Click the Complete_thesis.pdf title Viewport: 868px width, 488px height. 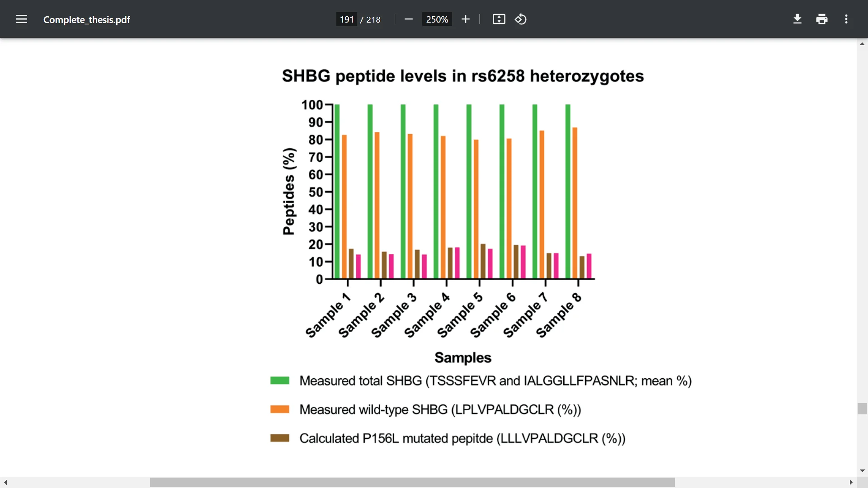coord(87,19)
